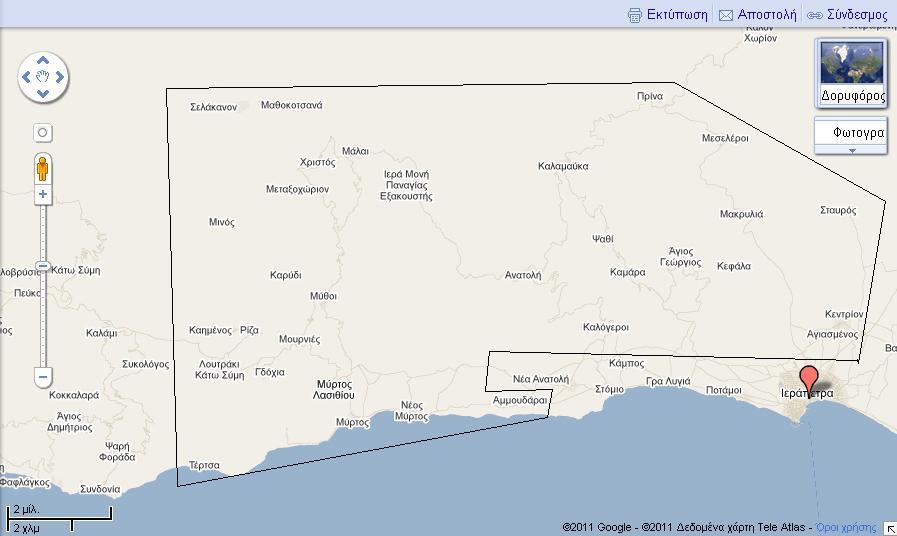Click the Μουρνιές label
Viewport: 897px width, 536px height.
299,339
